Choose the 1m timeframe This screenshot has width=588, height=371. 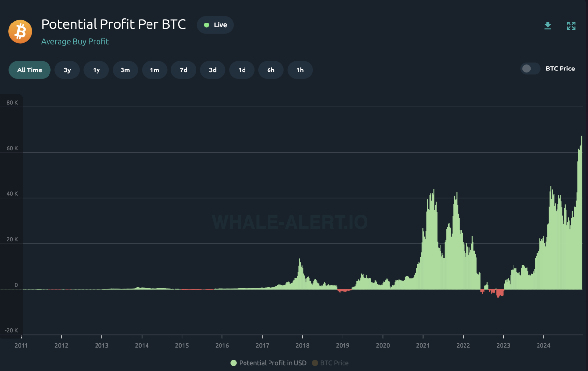[x=154, y=70]
